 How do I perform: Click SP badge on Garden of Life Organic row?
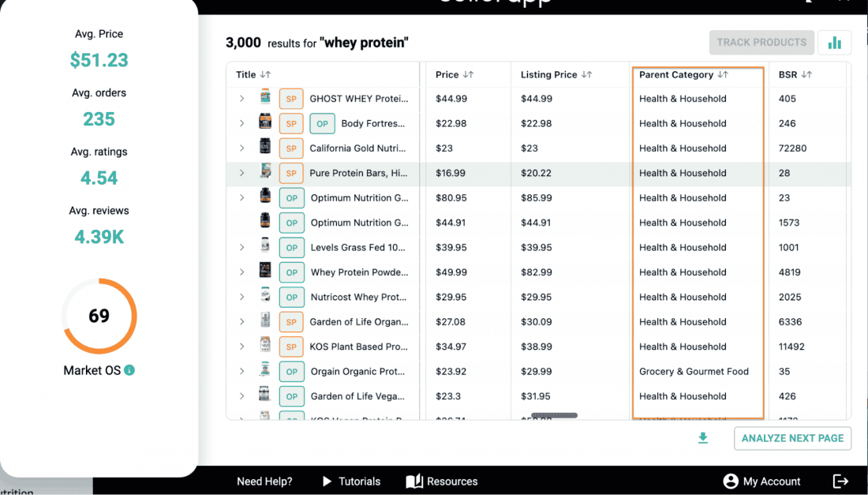[291, 321]
